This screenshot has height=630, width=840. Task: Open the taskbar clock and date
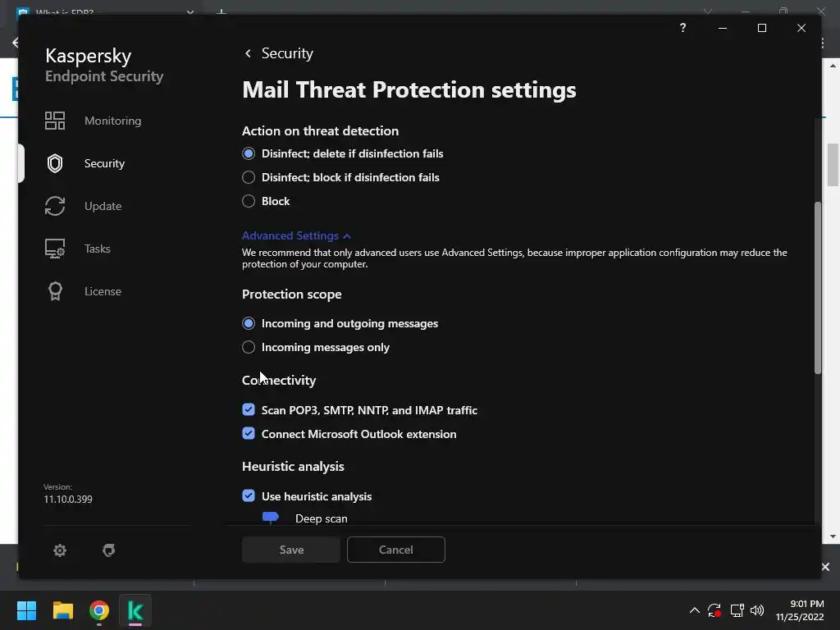pos(800,610)
